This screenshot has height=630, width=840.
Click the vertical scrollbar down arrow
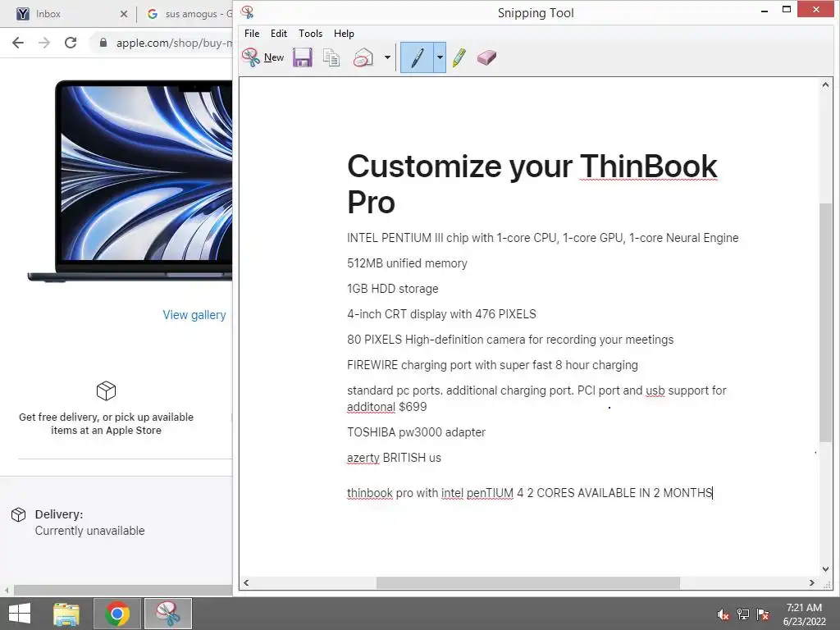tap(825, 569)
